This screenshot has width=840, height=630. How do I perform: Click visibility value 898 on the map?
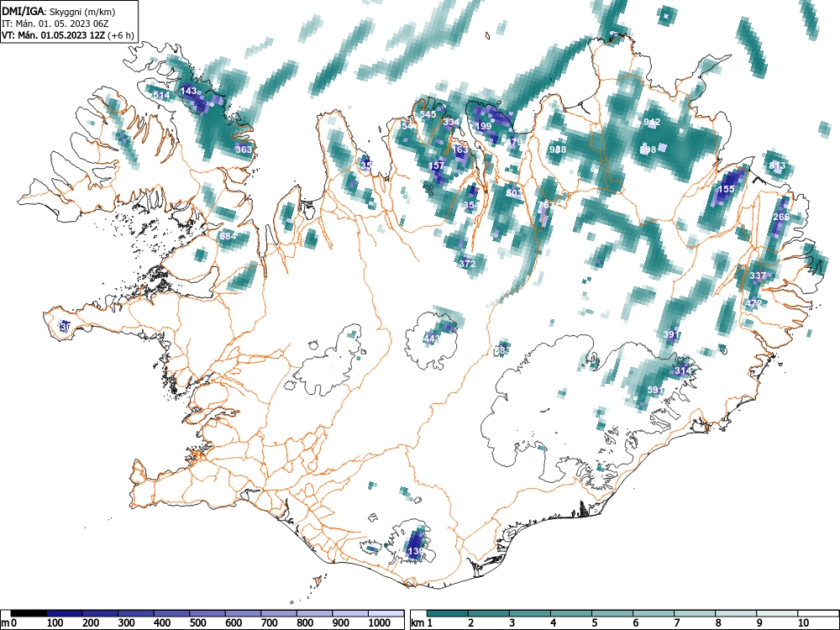point(648,150)
